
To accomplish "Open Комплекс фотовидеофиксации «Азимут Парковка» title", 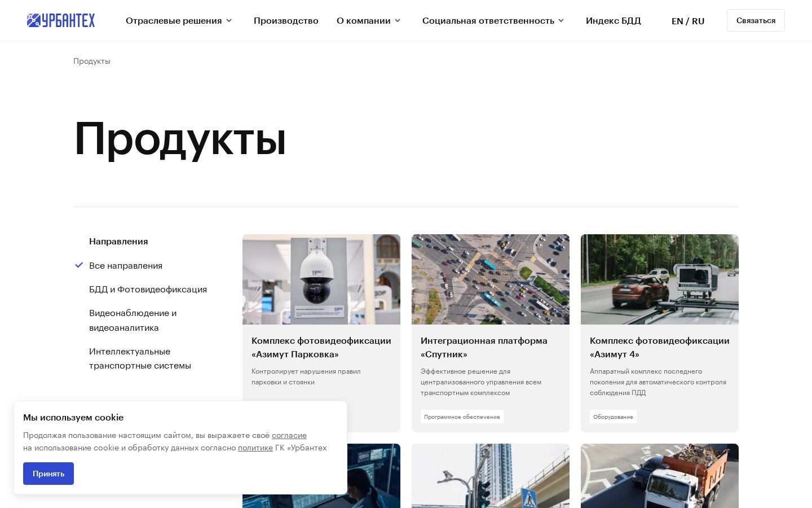I will pyautogui.click(x=321, y=348).
